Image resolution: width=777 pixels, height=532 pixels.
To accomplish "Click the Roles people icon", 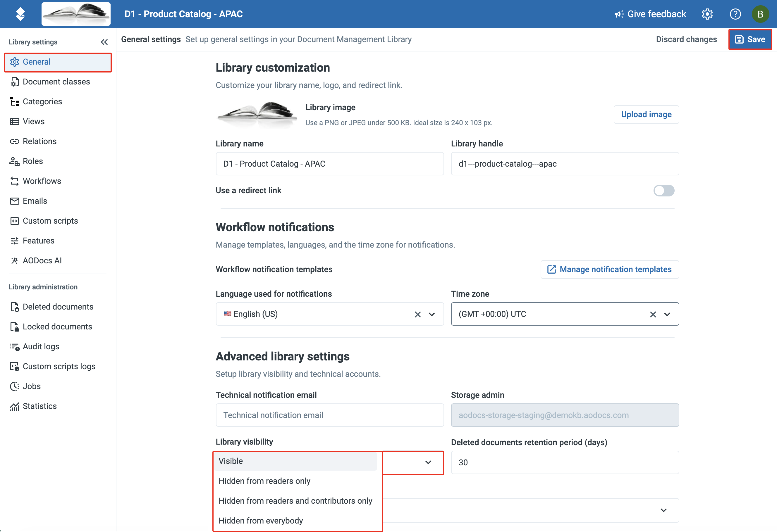I will point(15,161).
